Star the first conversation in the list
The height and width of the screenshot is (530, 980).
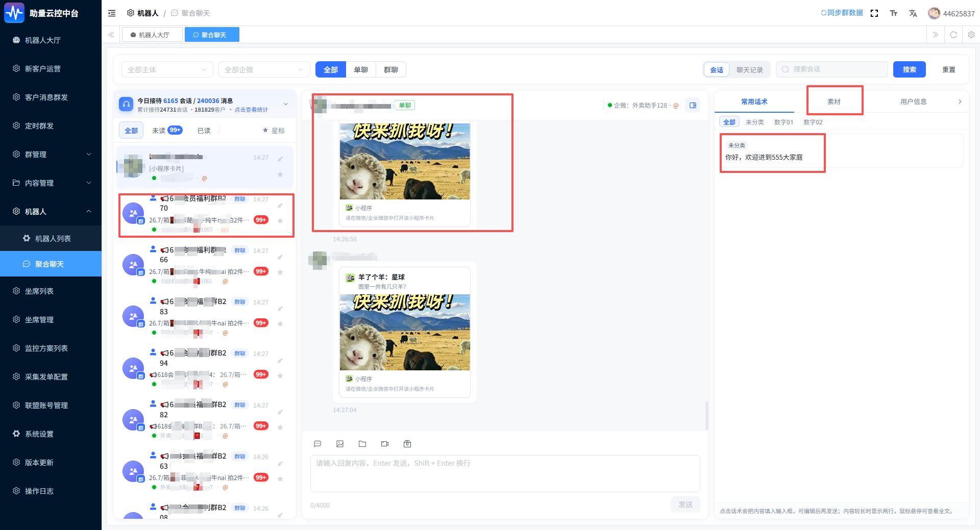coord(280,174)
